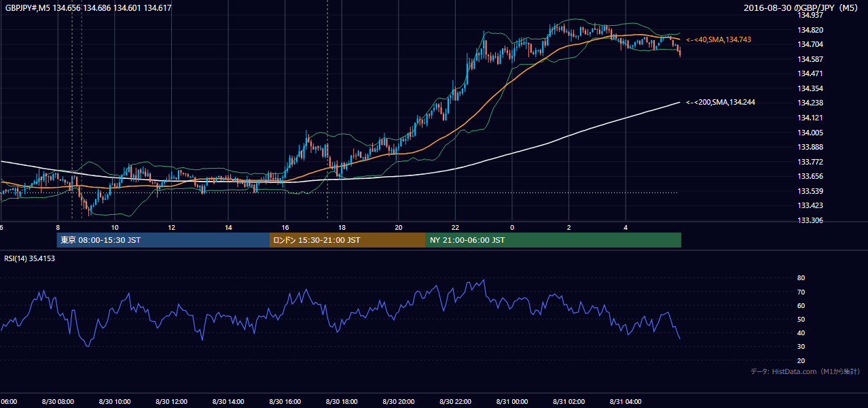Click the 200 SMA label showing 134.244
Viewport: 868px width, 408px height.
(x=720, y=103)
